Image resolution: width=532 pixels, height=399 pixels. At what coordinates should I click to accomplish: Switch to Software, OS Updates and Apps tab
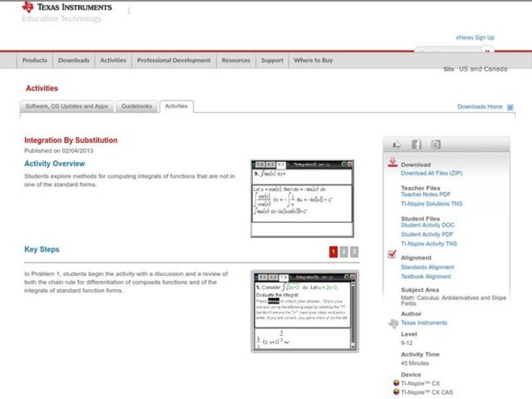pyautogui.click(x=66, y=106)
